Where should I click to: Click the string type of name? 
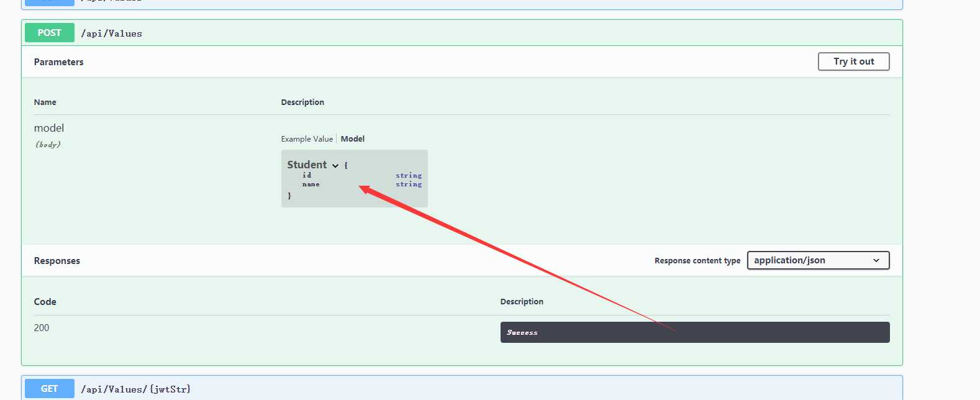(x=409, y=184)
